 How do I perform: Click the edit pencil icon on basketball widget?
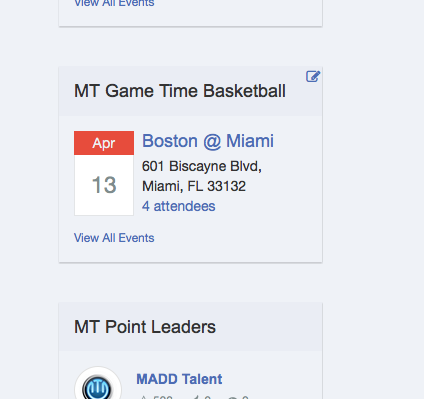(313, 76)
